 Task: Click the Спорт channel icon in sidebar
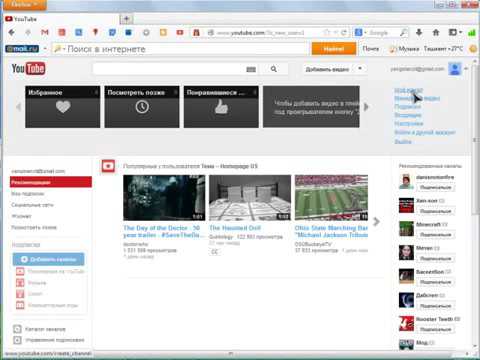click(20, 294)
